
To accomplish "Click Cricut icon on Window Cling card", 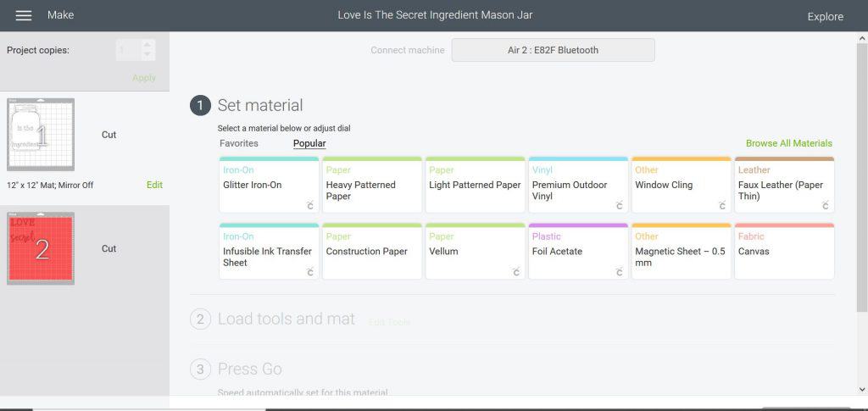I will pyautogui.click(x=722, y=205).
